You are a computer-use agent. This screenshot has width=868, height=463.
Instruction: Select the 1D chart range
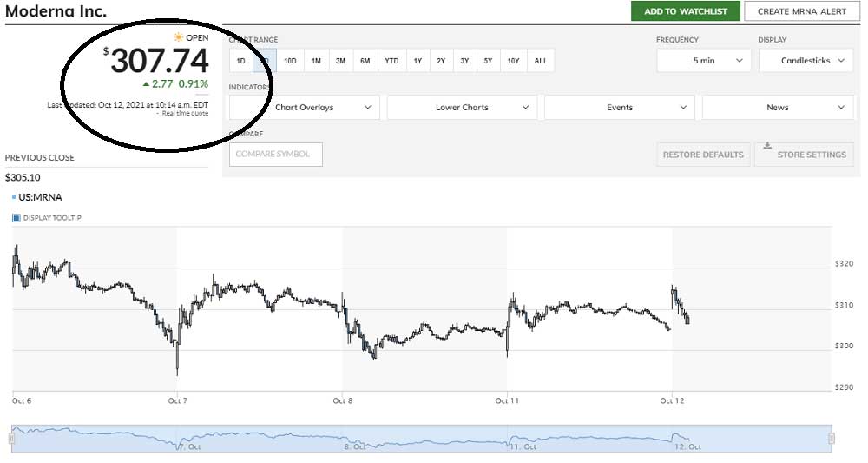(240, 61)
